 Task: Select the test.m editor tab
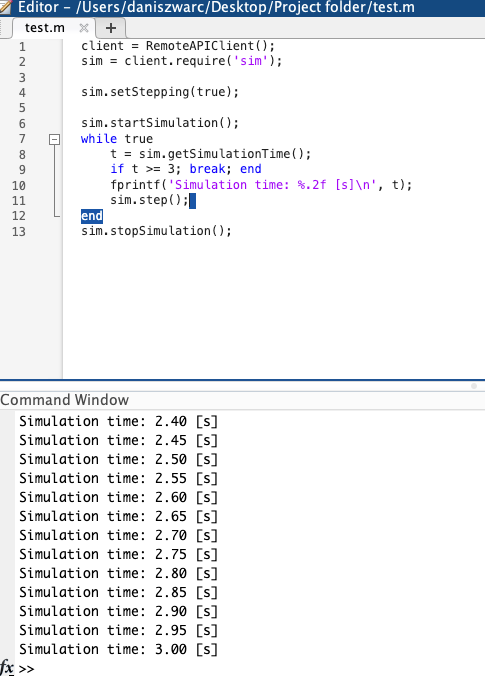(45, 28)
